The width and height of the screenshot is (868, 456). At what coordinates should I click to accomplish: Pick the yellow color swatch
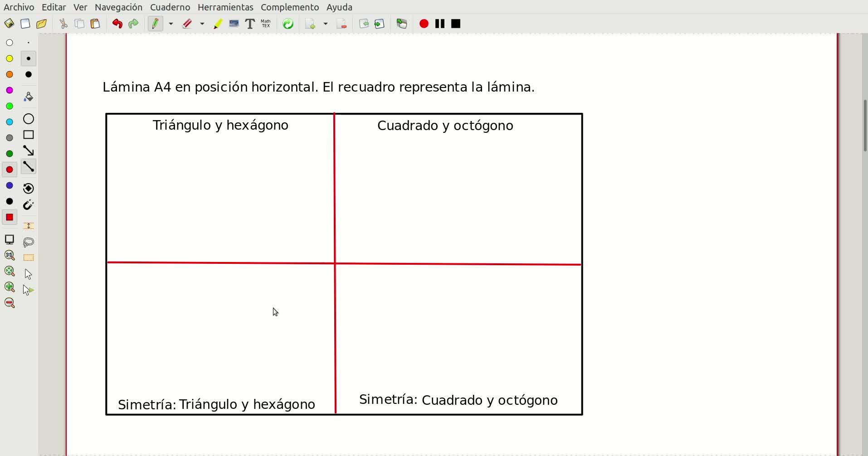[x=10, y=58]
